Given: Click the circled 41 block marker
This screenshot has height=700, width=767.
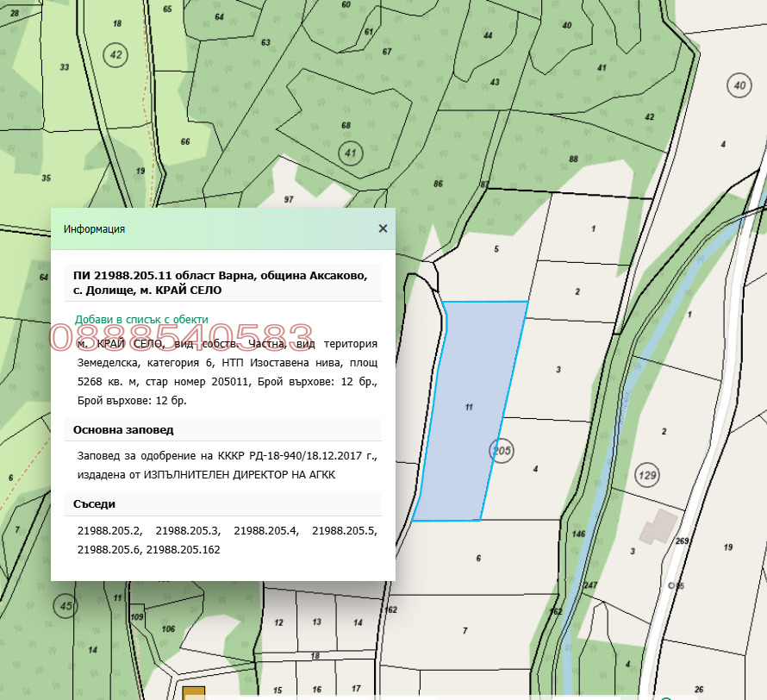Looking at the screenshot, I should pos(350,154).
